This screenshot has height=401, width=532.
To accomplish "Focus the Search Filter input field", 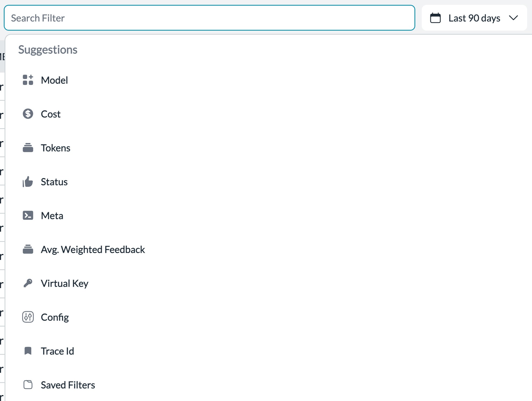I will [x=209, y=18].
